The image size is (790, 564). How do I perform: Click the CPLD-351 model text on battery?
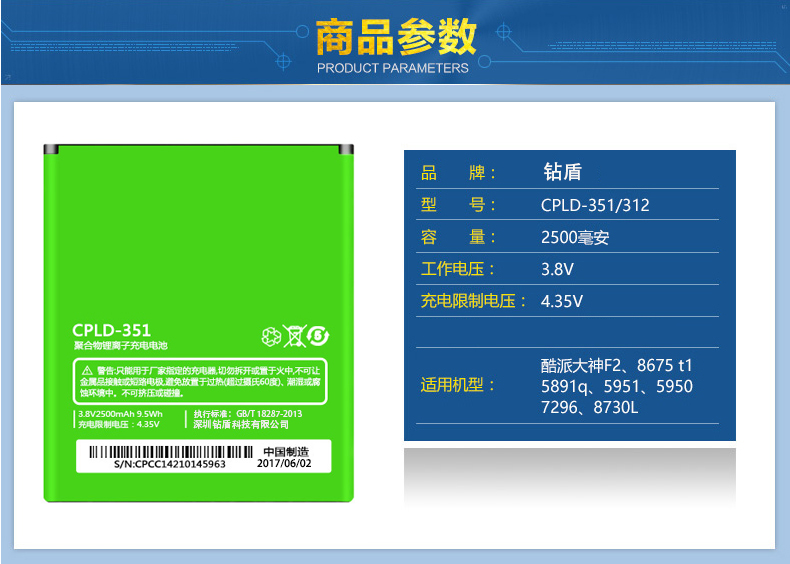[111, 330]
